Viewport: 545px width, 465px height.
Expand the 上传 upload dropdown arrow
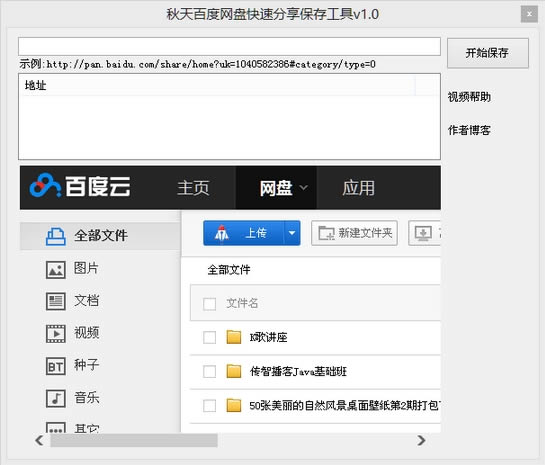click(x=292, y=233)
